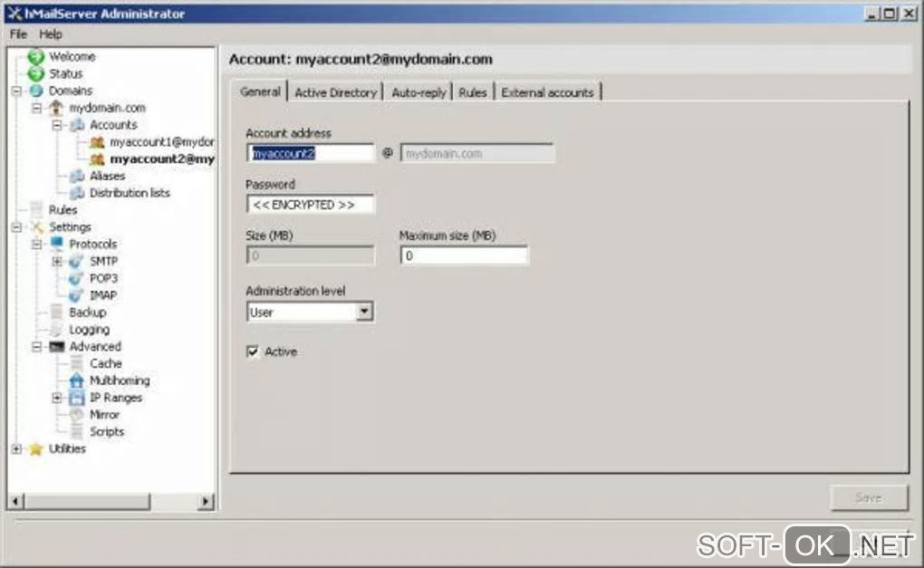The width and height of the screenshot is (924, 568).
Task: Expand the Utilities tree node
Action: [16, 449]
